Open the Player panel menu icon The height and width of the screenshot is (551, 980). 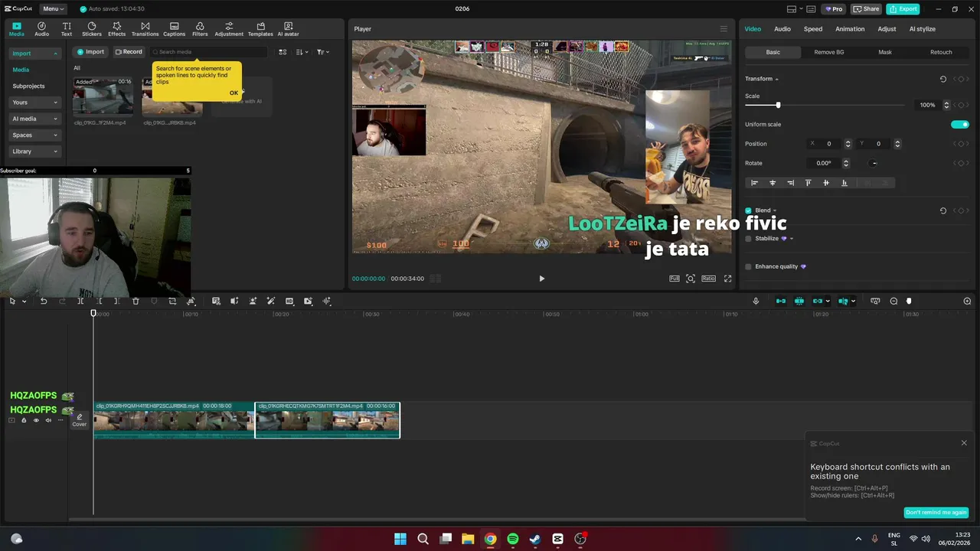pos(724,29)
